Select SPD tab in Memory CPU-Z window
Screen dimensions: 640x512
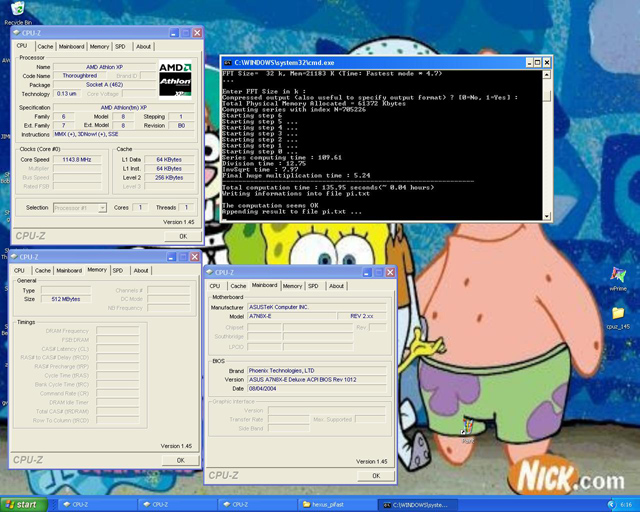coord(118,270)
